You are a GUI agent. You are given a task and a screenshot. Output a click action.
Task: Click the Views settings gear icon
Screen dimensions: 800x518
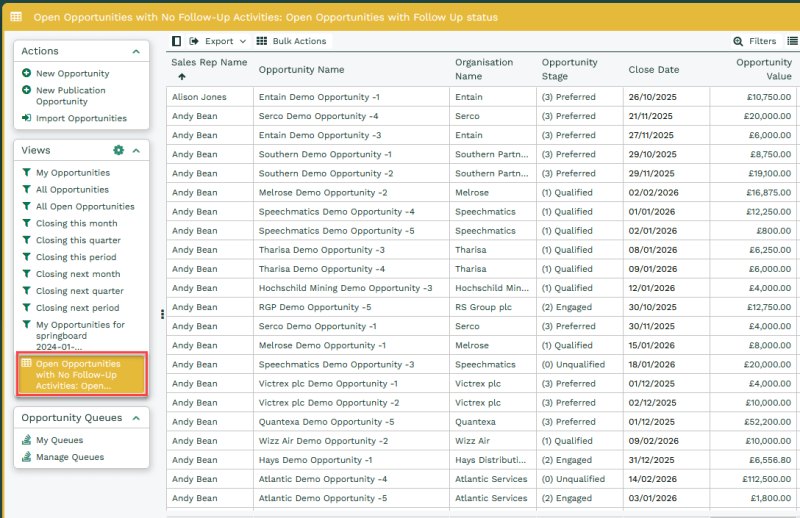tap(118, 150)
